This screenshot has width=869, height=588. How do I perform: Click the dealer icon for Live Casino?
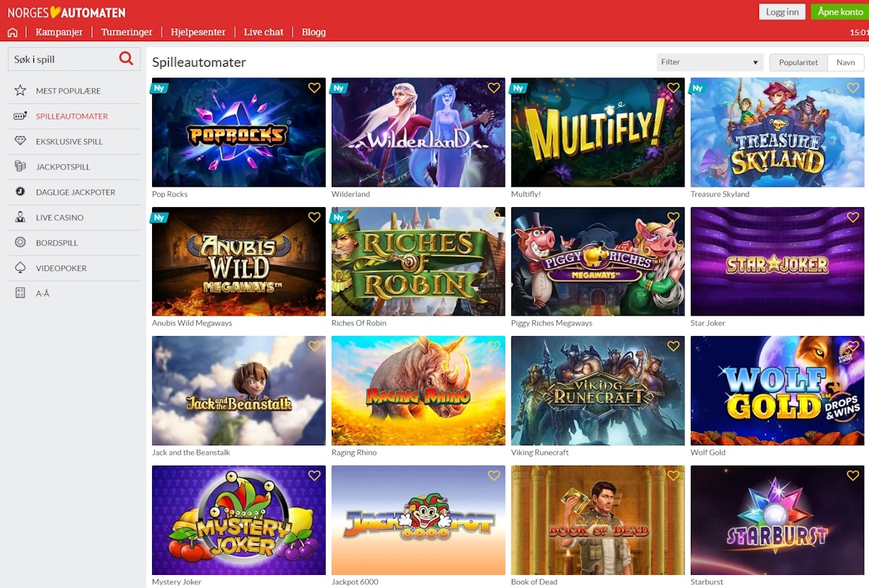pos(20,217)
